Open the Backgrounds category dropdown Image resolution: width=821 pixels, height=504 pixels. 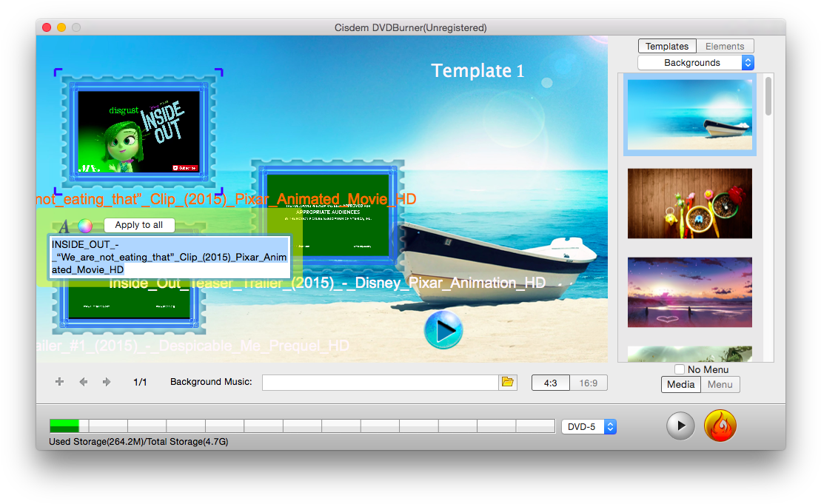(x=694, y=62)
